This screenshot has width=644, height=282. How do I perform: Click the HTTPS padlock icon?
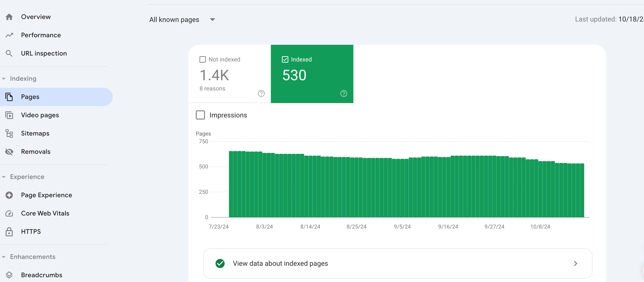[x=9, y=231]
